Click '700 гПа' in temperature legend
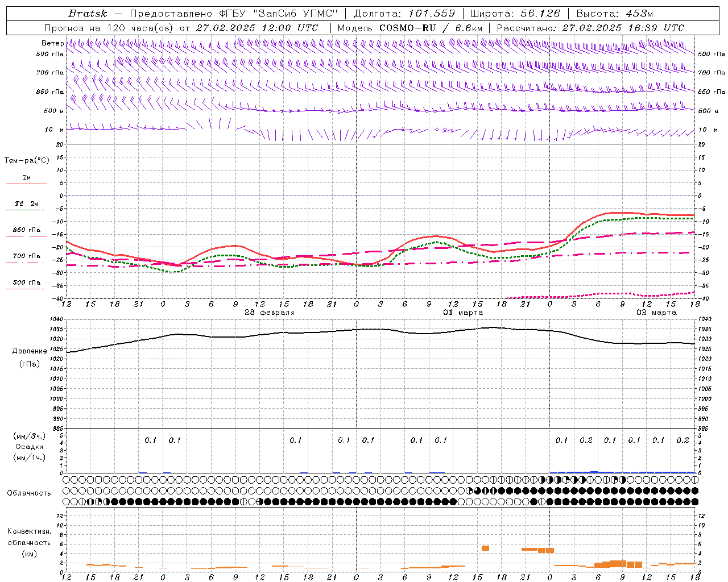The height and width of the screenshot is (582, 728). coord(27,256)
